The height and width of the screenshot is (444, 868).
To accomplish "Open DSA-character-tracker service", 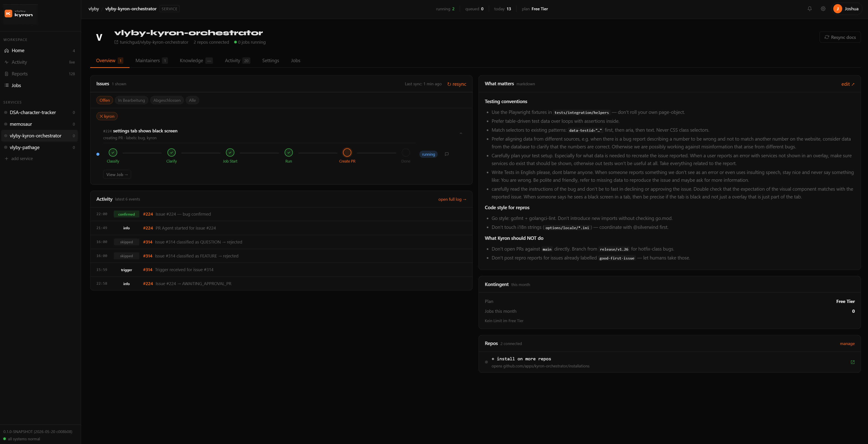I will (40, 112).
